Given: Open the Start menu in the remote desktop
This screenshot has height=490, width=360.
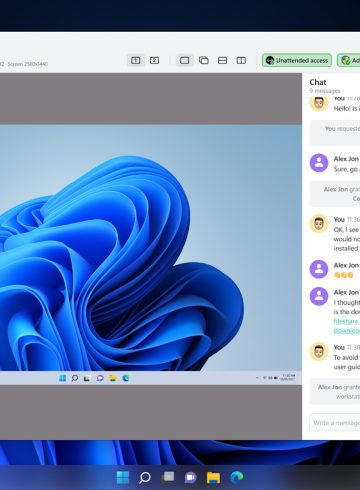Looking at the screenshot, I should [x=62, y=378].
